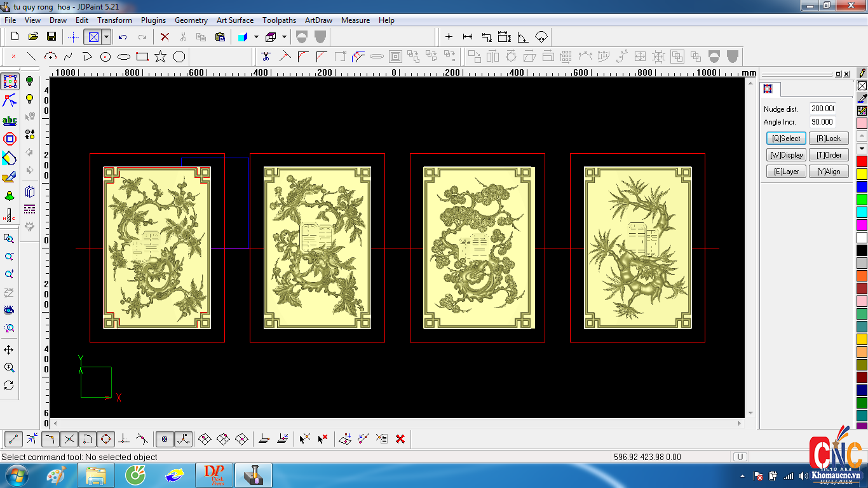Open the Art Surface menu
This screenshot has width=868, height=488.
click(x=234, y=20)
